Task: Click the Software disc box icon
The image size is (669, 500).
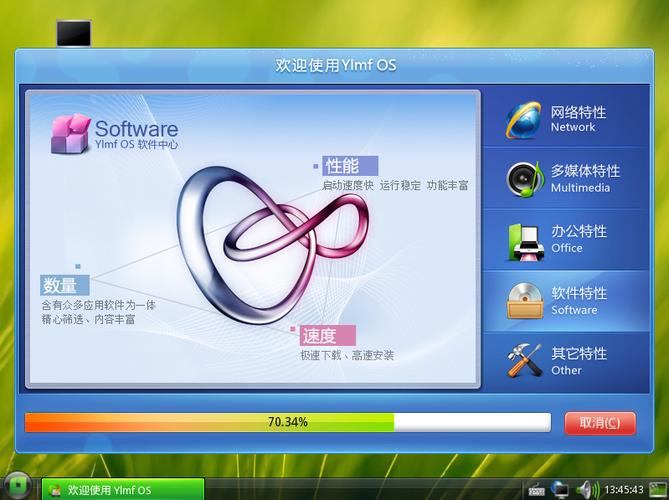Action: [525, 301]
